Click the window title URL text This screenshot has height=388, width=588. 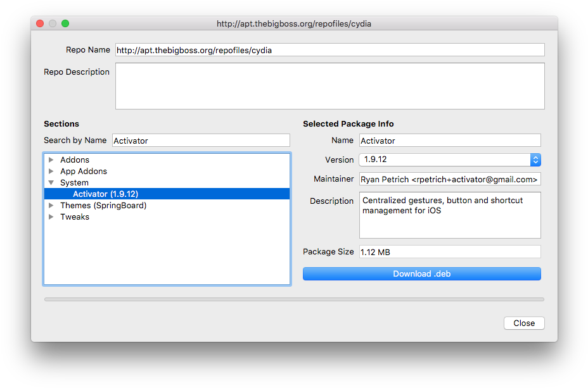pos(294,23)
